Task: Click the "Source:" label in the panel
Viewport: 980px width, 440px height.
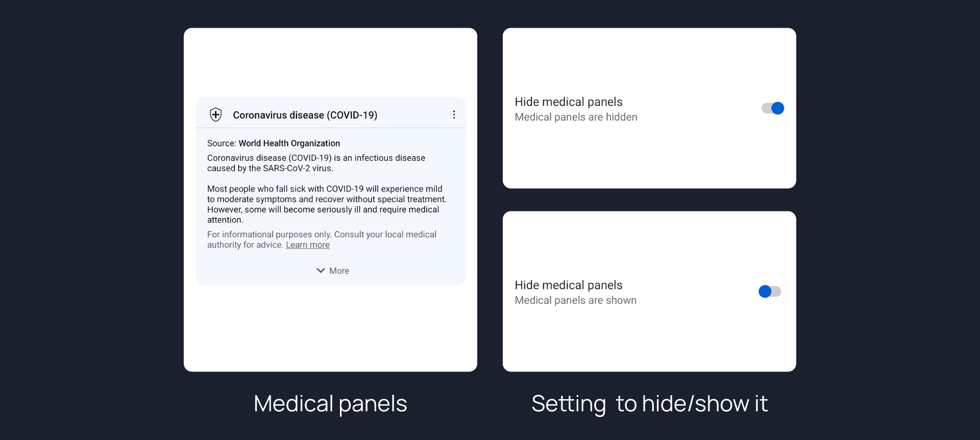Action: pos(222,143)
